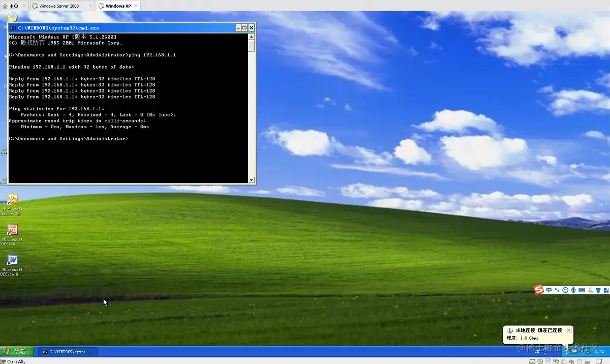Click the VMware hard disk status icon
The image size is (610, 364).
click(532, 361)
